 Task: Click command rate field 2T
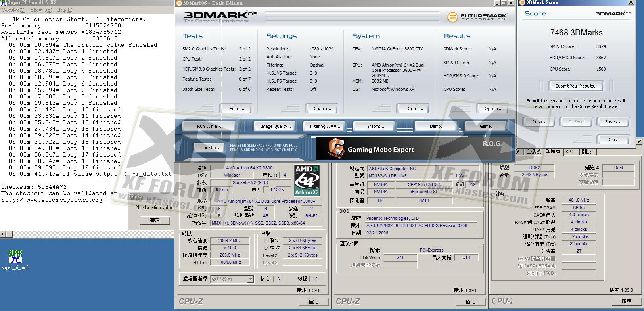(x=579, y=251)
